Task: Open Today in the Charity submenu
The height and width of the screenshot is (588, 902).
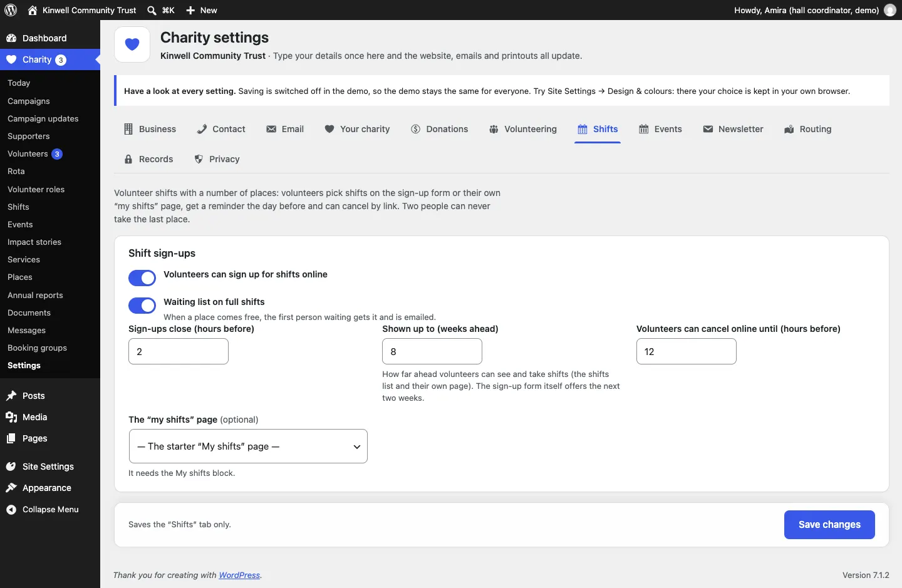Action: click(19, 83)
